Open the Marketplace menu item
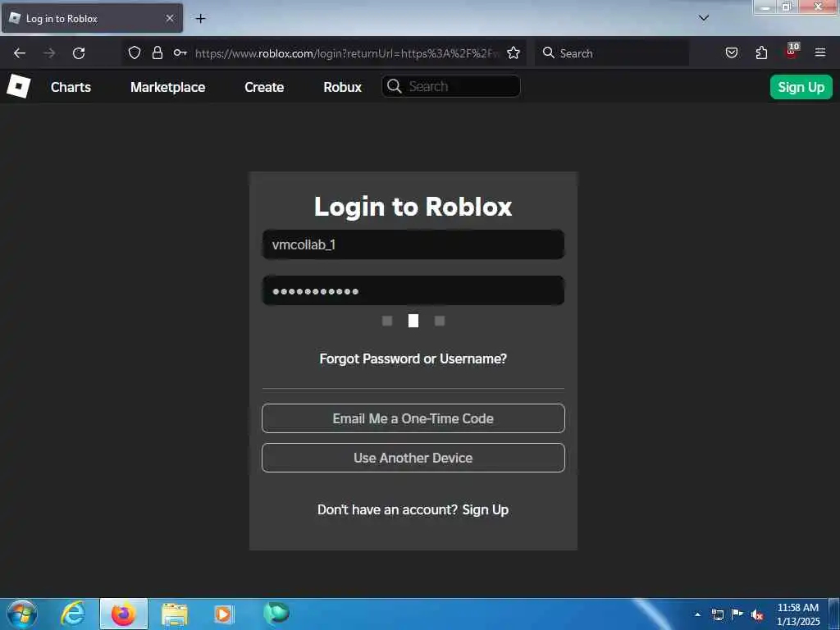Viewport: 840px width, 630px height. (167, 87)
